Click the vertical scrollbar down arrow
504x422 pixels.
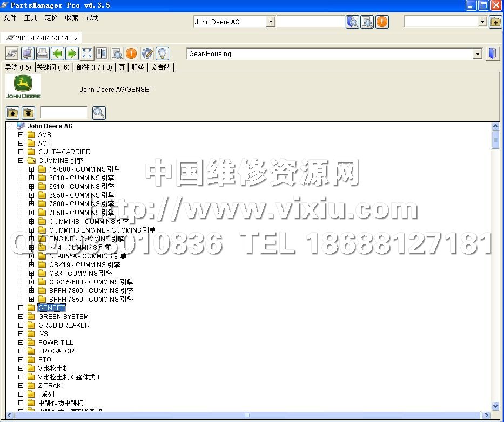tap(495, 406)
